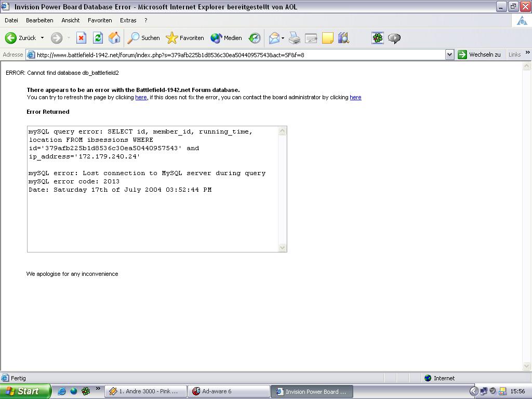Launch ICQ flower from quick launch

(86, 391)
